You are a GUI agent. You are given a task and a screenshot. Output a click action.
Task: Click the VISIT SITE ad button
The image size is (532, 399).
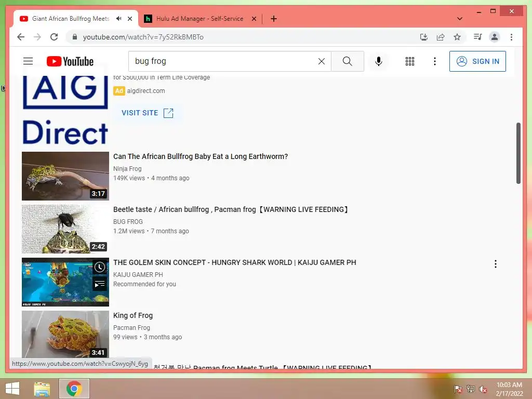coord(148,113)
